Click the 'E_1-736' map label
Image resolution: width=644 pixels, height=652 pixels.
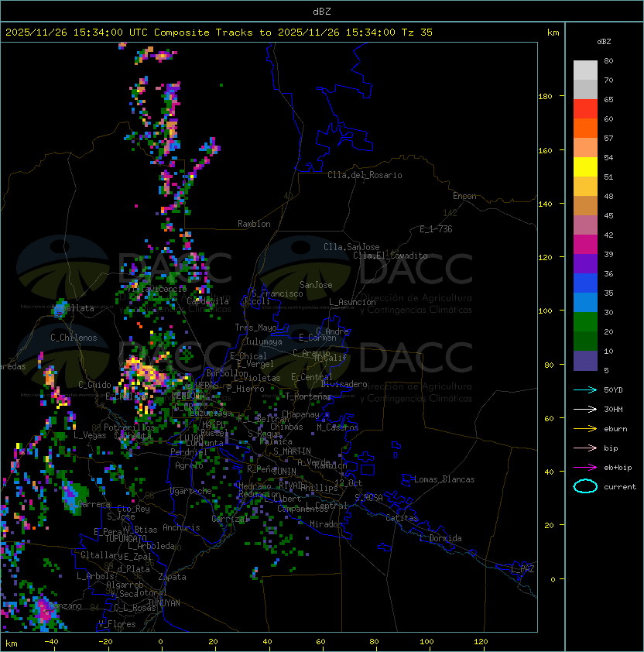point(436,229)
